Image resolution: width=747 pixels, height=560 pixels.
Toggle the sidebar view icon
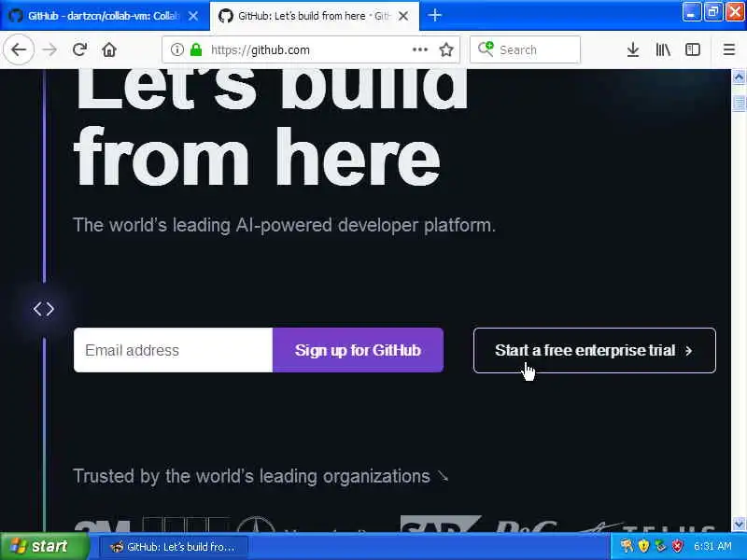693,49
